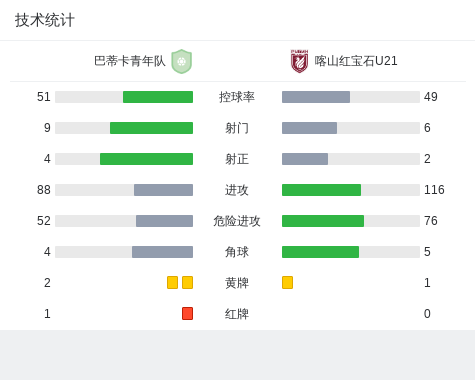Click the 进攻 green bar showing 116
Image resolution: width=475 pixels, height=380 pixels.
321,190
